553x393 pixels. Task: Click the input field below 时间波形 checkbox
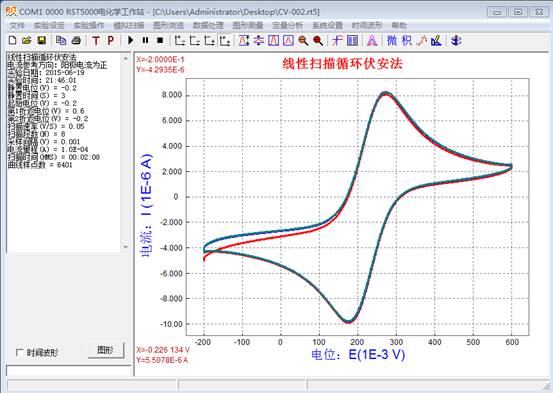(68, 371)
